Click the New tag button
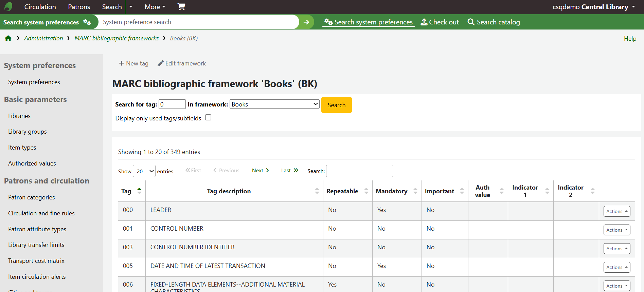Screen dimensions: 644x292 pyautogui.click(x=133, y=63)
